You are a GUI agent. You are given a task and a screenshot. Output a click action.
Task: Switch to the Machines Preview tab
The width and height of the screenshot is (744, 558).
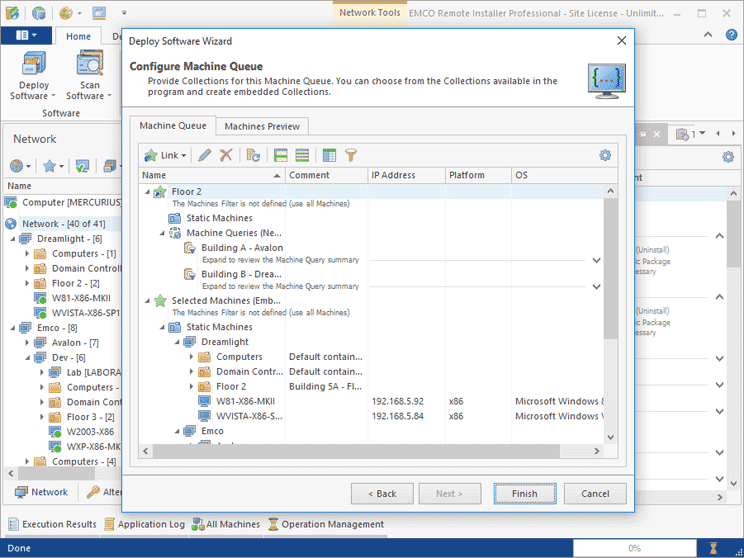261,126
